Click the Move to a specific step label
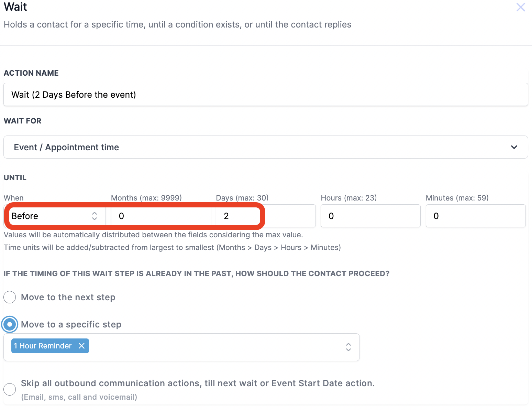The image size is (532, 410). (x=71, y=324)
